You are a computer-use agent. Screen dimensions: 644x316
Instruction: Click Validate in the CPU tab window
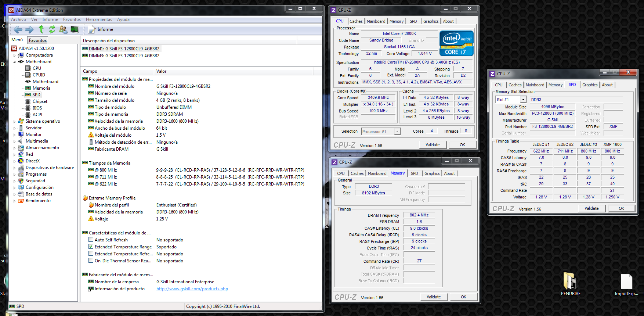tap(433, 145)
